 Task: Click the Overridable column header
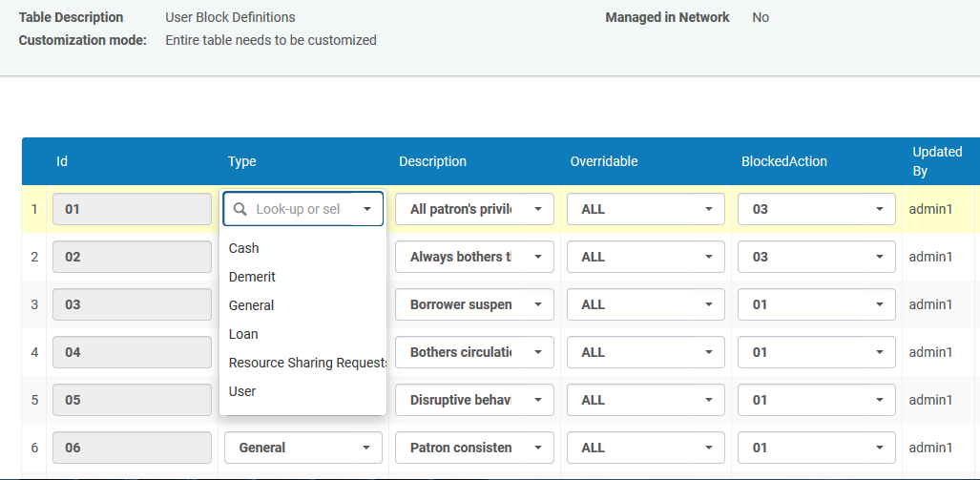[x=603, y=161]
